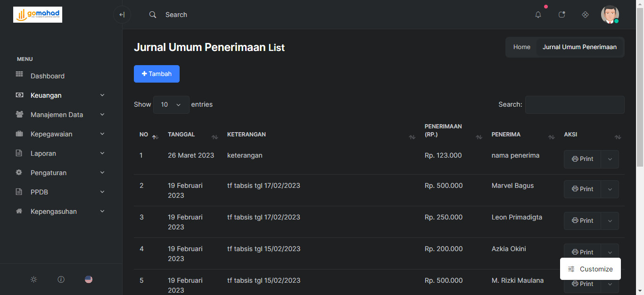Open the user avatar profile
Screen dimensions: 644x295
pos(610,15)
